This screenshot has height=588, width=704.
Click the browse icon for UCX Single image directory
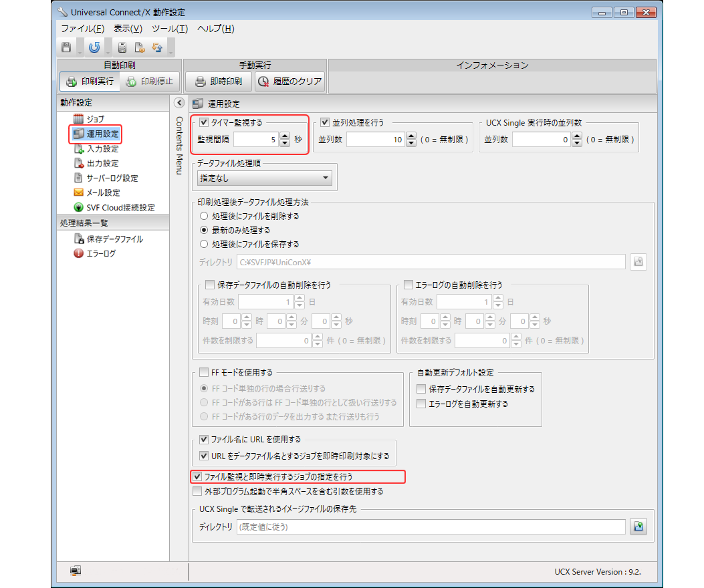(x=638, y=527)
